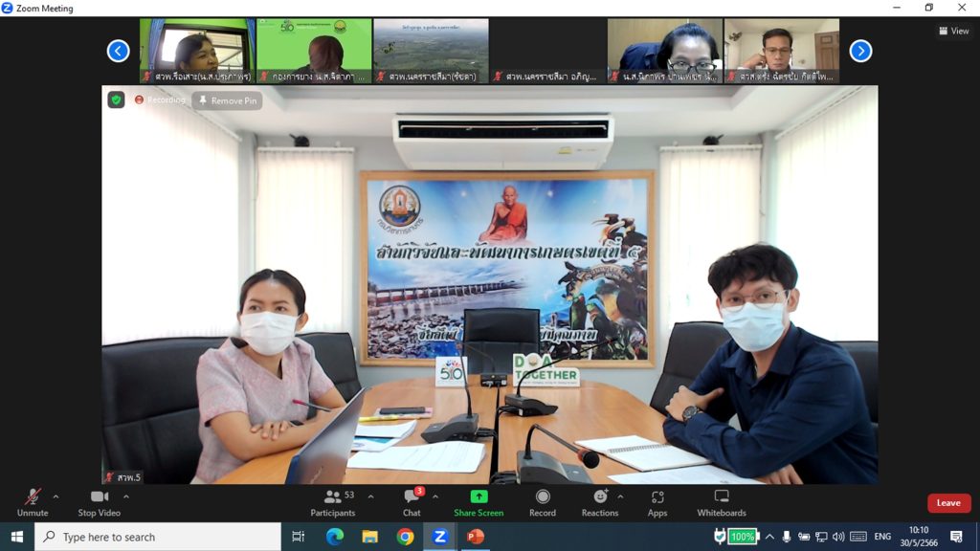Go to next participants page arrow
This screenshot has width=980, height=551.
coord(860,51)
